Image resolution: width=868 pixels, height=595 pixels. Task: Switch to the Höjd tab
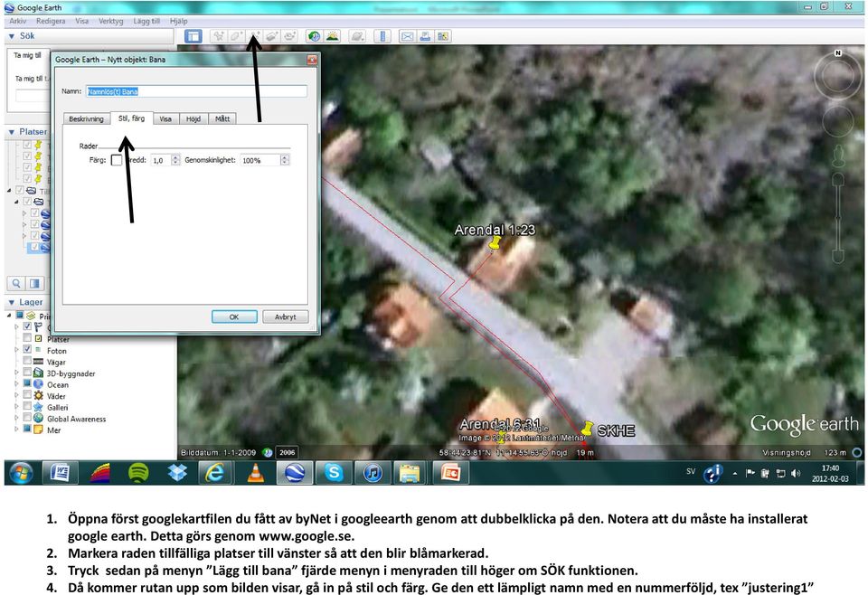[x=193, y=119]
